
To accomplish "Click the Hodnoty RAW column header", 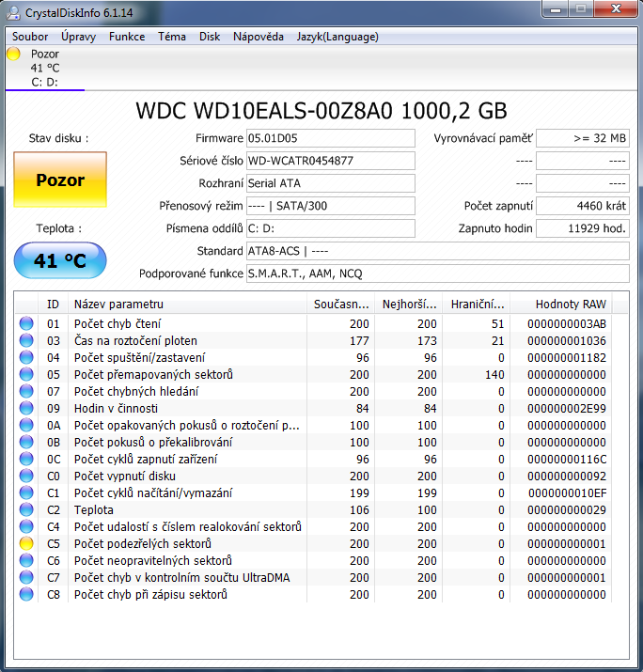I will pos(561,305).
